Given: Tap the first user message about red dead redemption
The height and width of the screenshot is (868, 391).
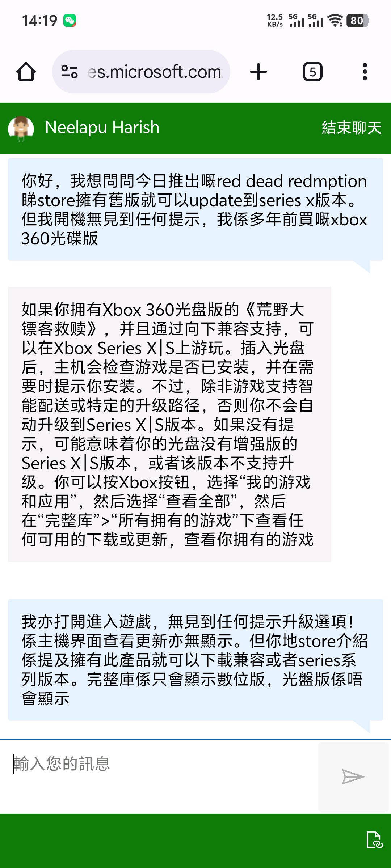Looking at the screenshot, I should (x=195, y=209).
